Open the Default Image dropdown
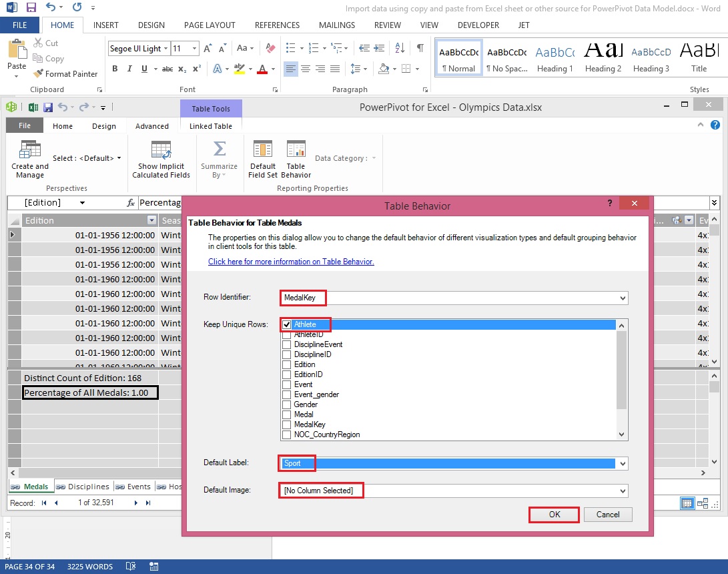The height and width of the screenshot is (574, 728). 621,490
